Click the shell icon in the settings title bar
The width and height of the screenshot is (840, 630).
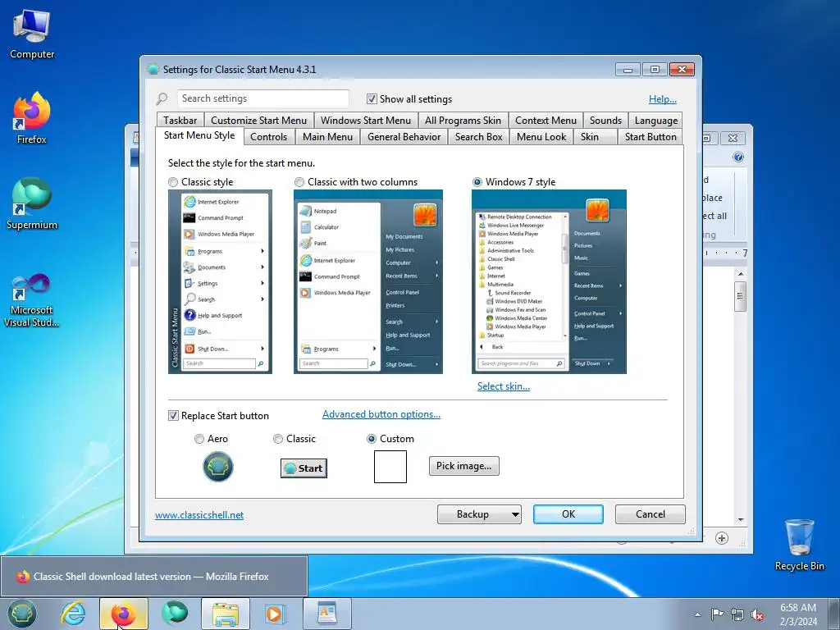tap(153, 69)
